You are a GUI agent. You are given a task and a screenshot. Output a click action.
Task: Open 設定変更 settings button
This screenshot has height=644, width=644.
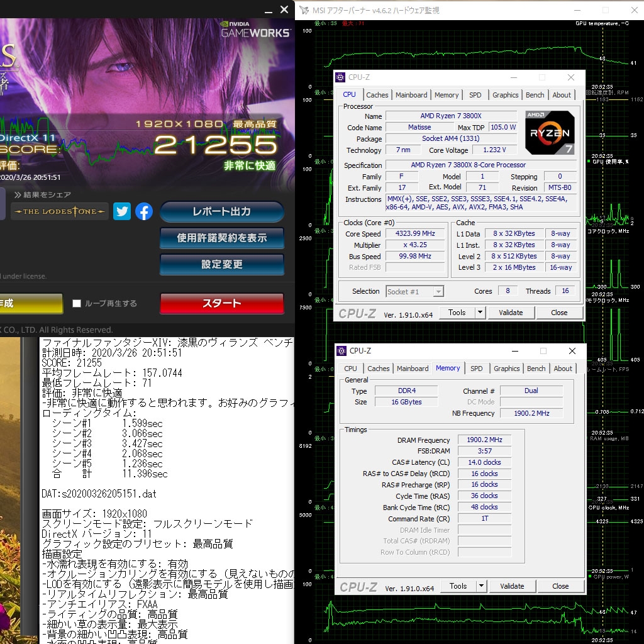[x=222, y=265]
